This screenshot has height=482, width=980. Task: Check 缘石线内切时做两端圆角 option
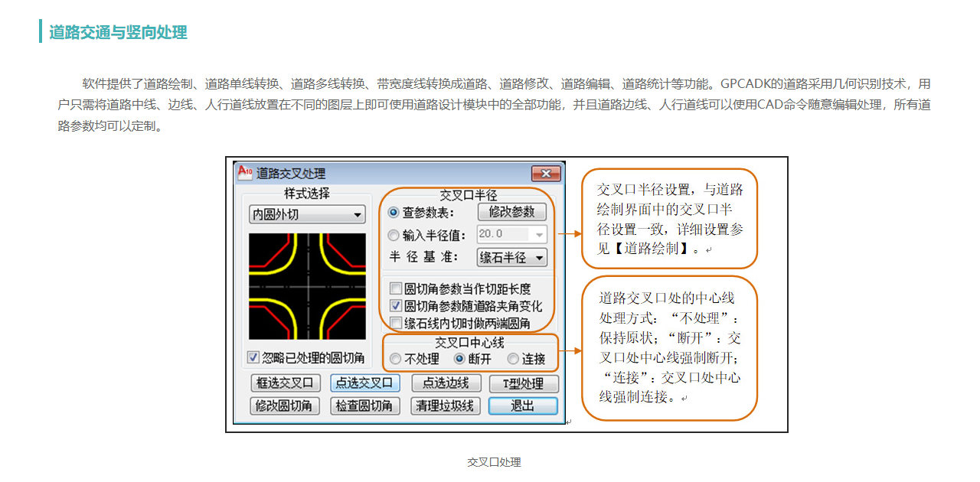click(x=395, y=323)
